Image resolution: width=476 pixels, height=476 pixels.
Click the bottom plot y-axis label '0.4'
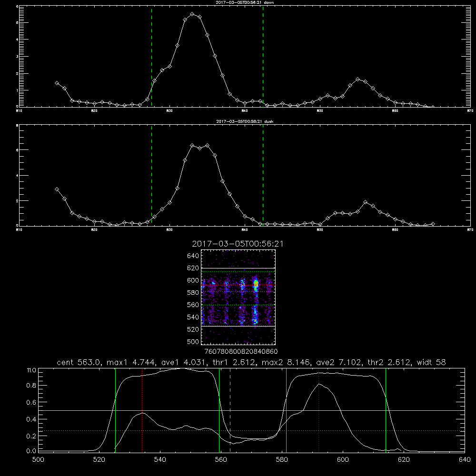coord(31,419)
